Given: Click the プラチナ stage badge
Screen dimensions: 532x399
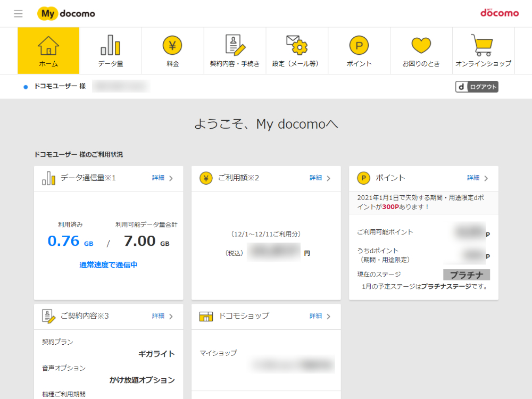Looking at the screenshot, I should [x=467, y=275].
